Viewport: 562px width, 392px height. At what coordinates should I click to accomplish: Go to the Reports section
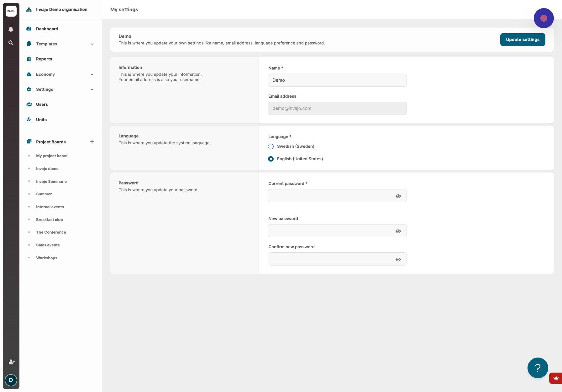pos(44,59)
